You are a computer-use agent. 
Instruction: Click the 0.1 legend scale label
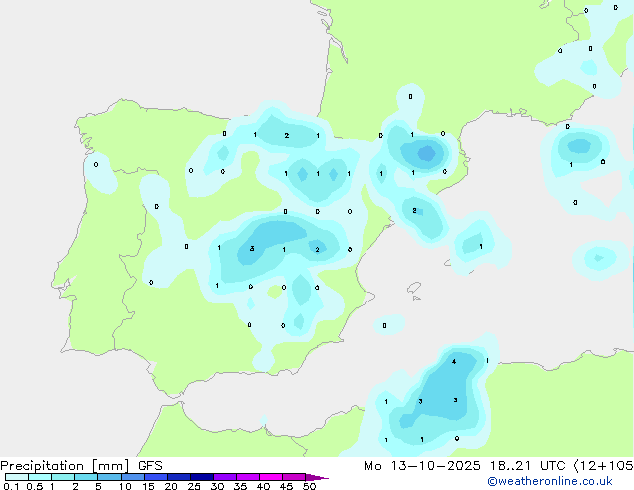[x=11, y=486]
